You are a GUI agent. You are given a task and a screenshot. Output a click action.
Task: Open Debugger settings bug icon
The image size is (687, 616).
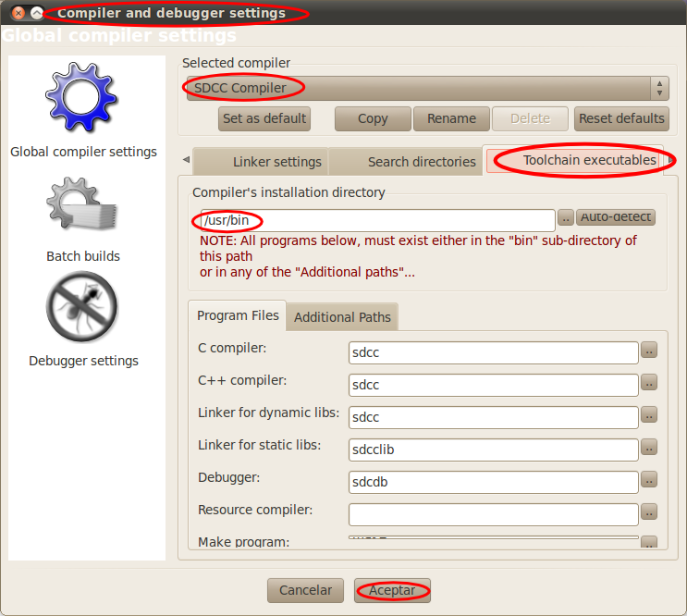(x=83, y=309)
